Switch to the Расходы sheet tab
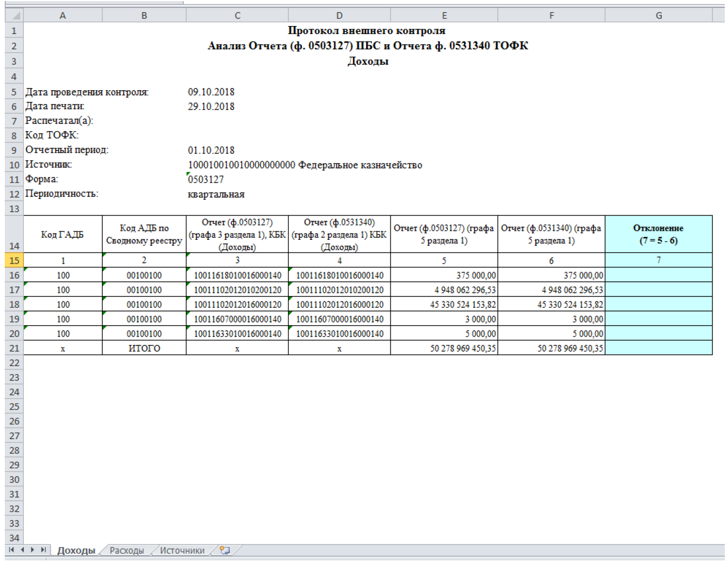728x562 pixels. point(127,551)
